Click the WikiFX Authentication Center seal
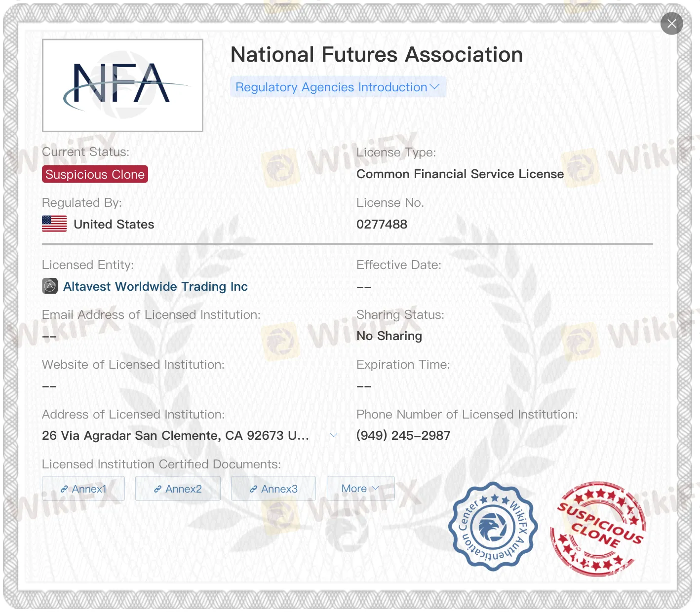This screenshot has height=613, width=700. pos(493,531)
